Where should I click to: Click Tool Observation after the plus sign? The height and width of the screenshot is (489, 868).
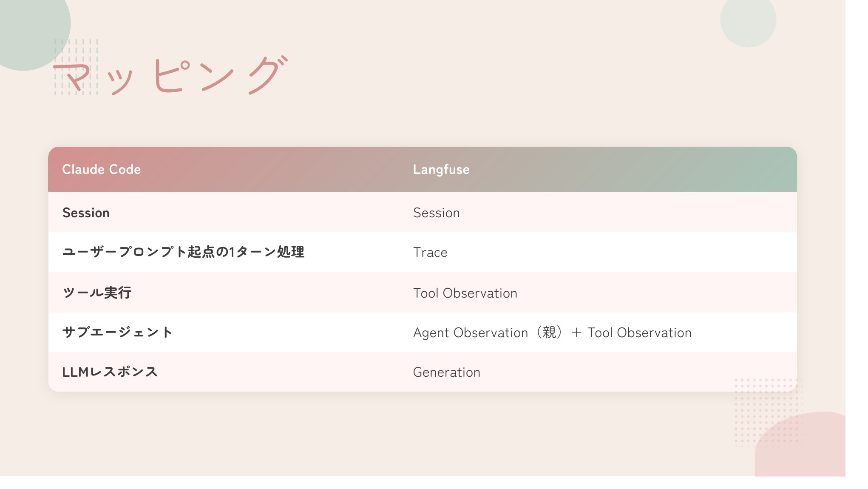pos(639,333)
